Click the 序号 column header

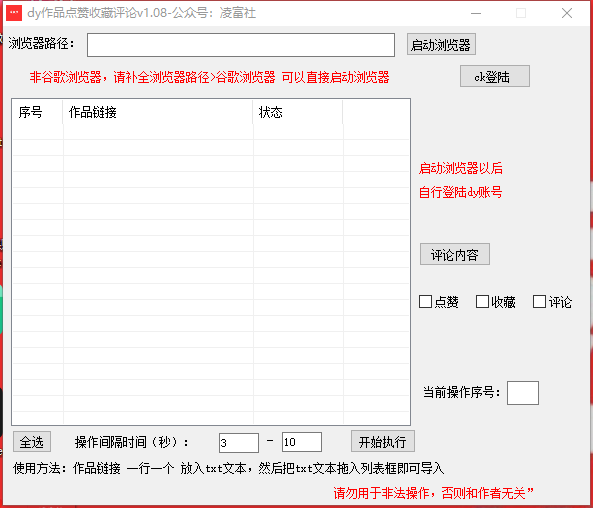[37, 112]
